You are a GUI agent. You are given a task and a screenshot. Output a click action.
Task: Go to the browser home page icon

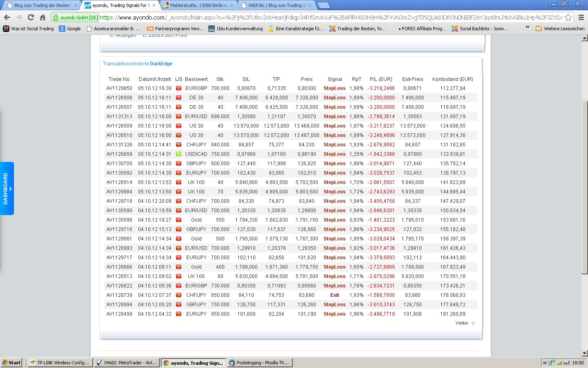42,18
